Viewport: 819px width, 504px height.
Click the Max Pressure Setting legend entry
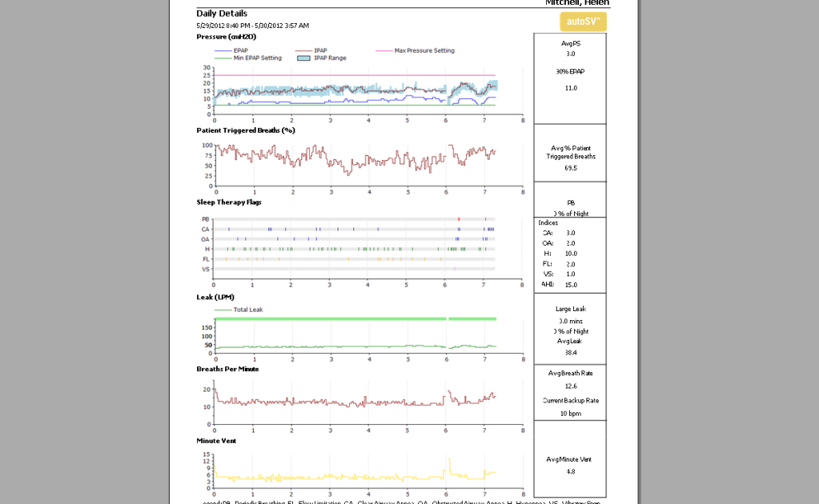[416, 50]
